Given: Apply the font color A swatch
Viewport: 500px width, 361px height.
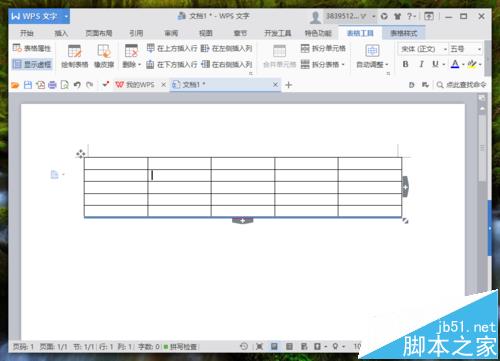Looking at the screenshot, I should coord(455,64).
